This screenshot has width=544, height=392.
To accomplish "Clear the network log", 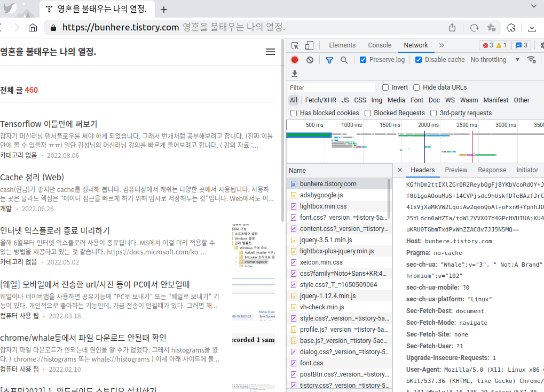I will pos(310,60).
